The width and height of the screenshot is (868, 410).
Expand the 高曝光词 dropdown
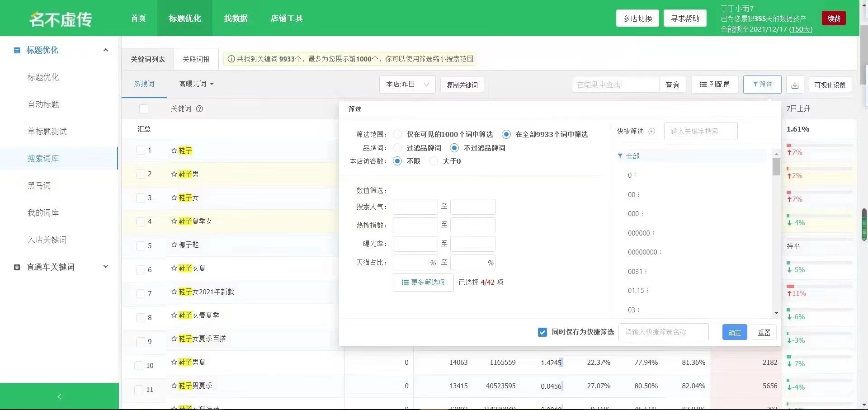click(x=196, y=84)
